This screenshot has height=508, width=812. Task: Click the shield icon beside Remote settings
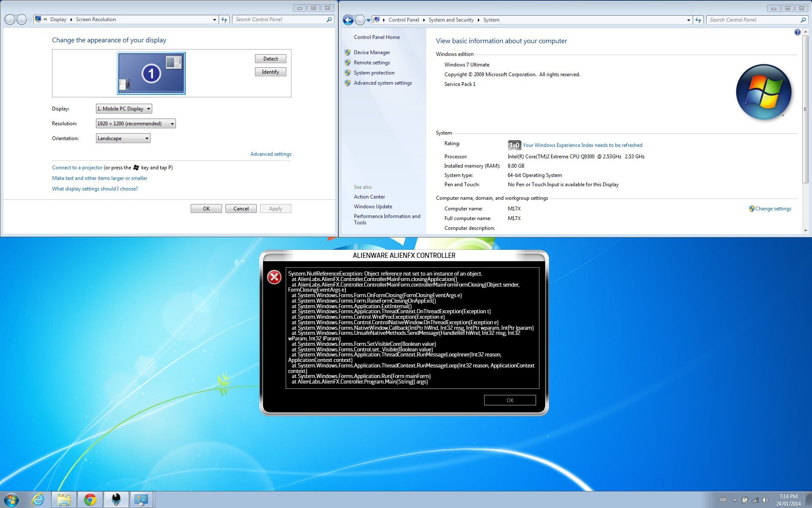[348, 63]
